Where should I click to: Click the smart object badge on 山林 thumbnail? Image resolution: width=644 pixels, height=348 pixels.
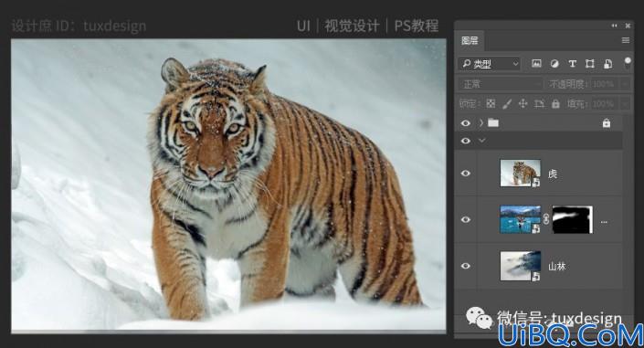[x=536, y=276]
